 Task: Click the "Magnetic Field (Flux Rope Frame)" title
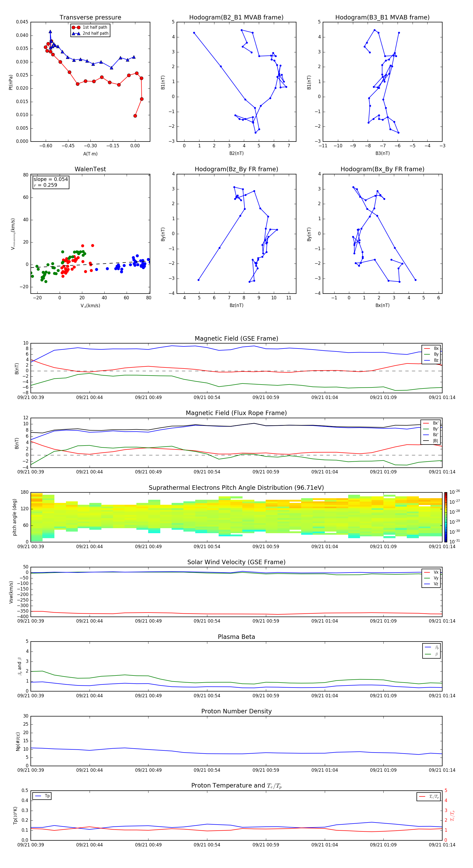pos(236,413)
